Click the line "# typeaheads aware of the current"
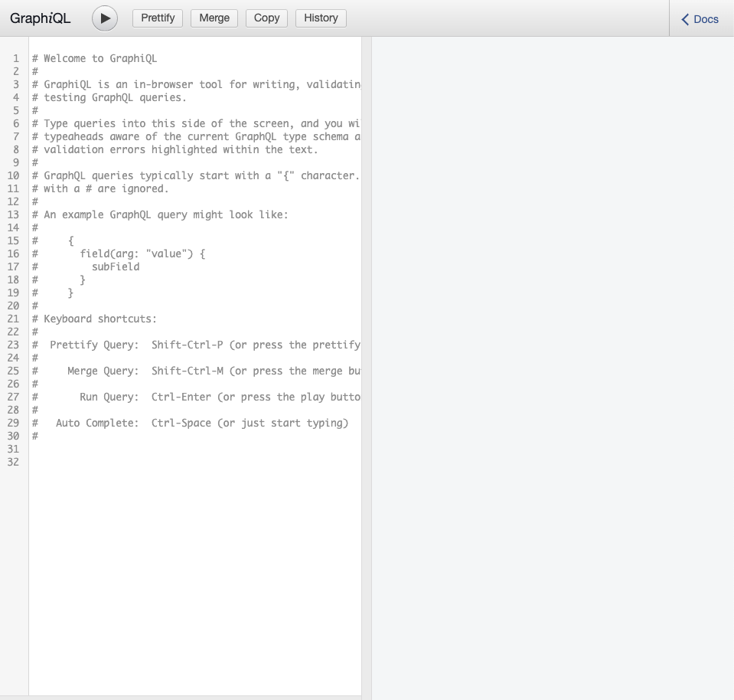 click(x=196, y=136)
